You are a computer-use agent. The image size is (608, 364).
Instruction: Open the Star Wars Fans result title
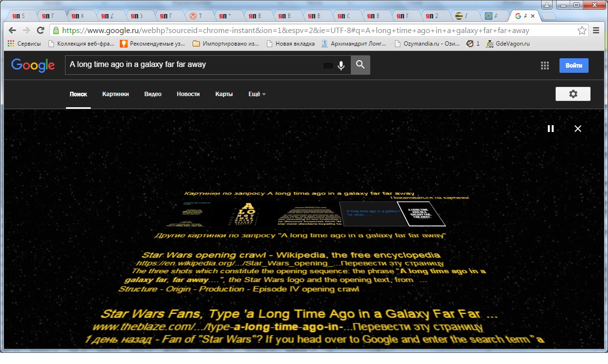click(299, 314)
